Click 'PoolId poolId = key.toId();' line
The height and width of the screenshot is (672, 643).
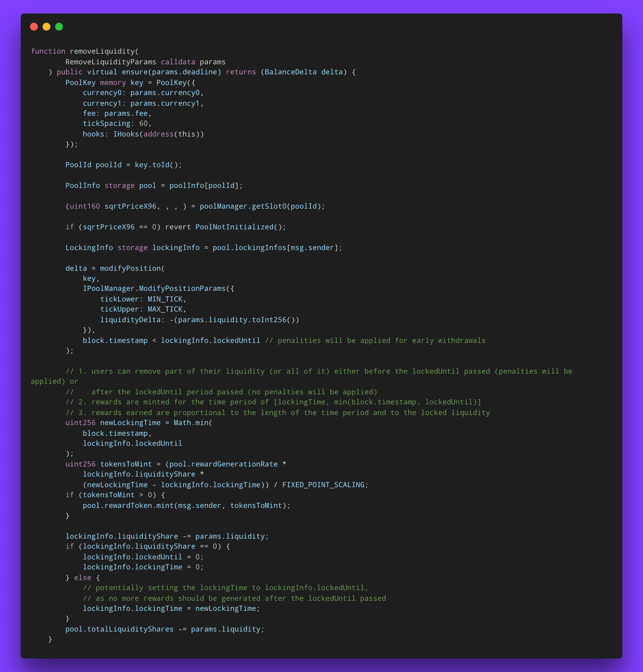point(124,165)
